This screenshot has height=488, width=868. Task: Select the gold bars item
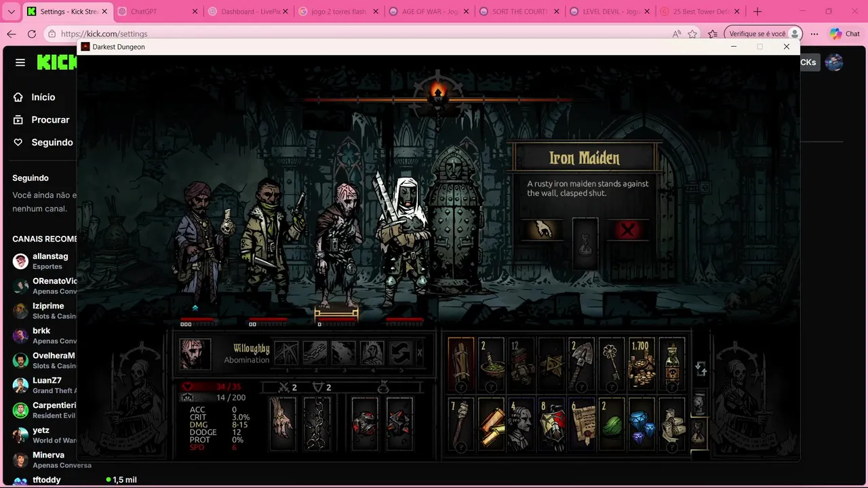[491, 426]
